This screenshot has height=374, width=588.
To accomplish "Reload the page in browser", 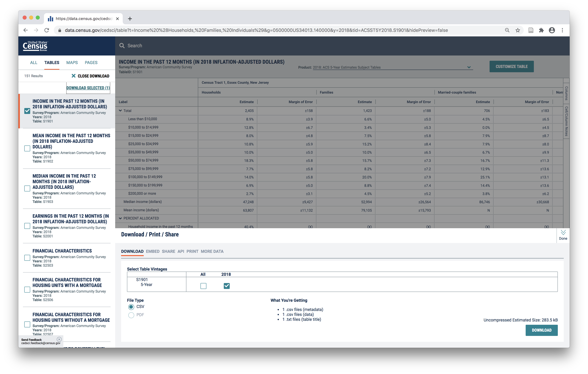I will point(47,30).
